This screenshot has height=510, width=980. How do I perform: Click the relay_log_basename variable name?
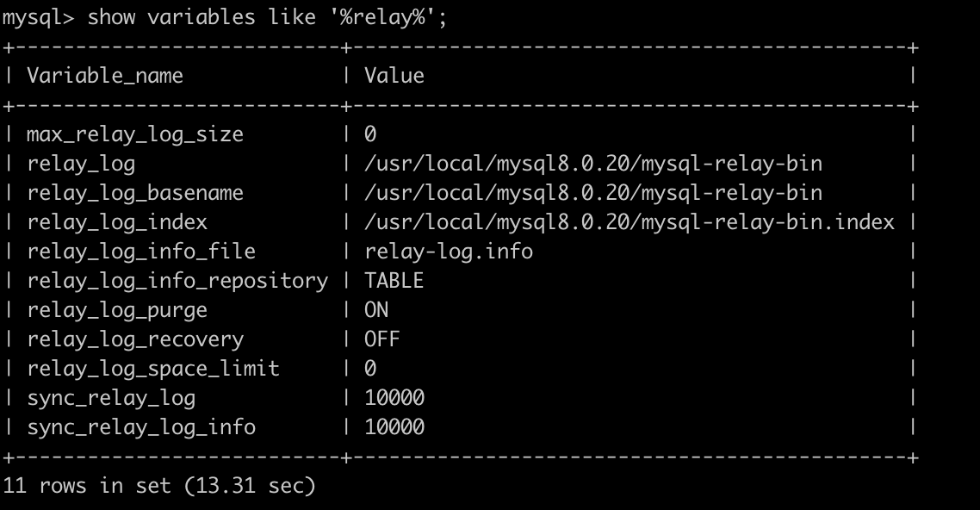pos(135,193)
